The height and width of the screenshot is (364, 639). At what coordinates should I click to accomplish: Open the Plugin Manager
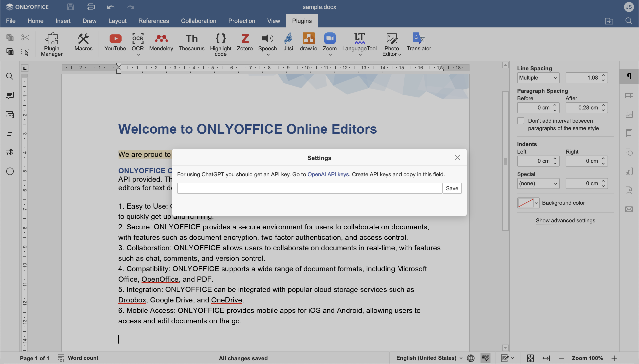(x=52, y=44)
